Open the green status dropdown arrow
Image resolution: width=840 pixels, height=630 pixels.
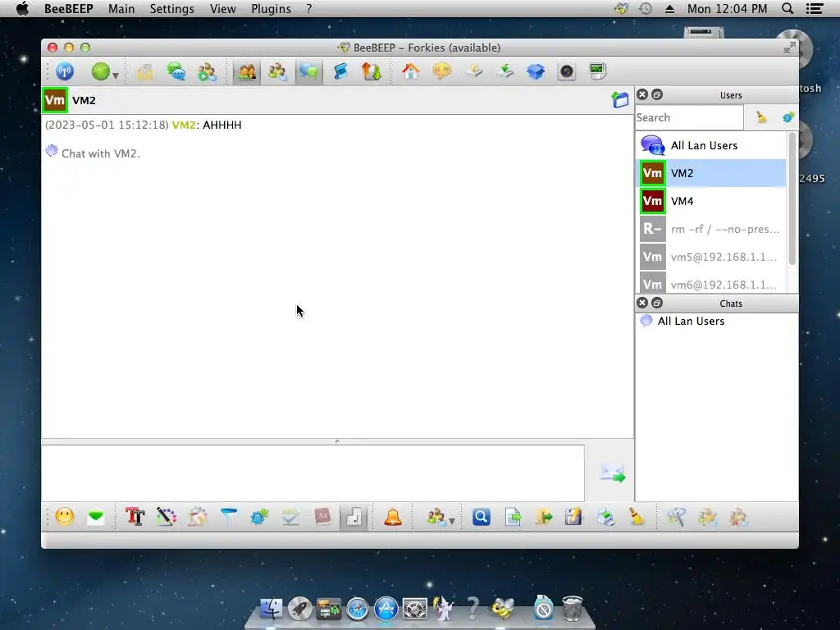coord(115,75)
